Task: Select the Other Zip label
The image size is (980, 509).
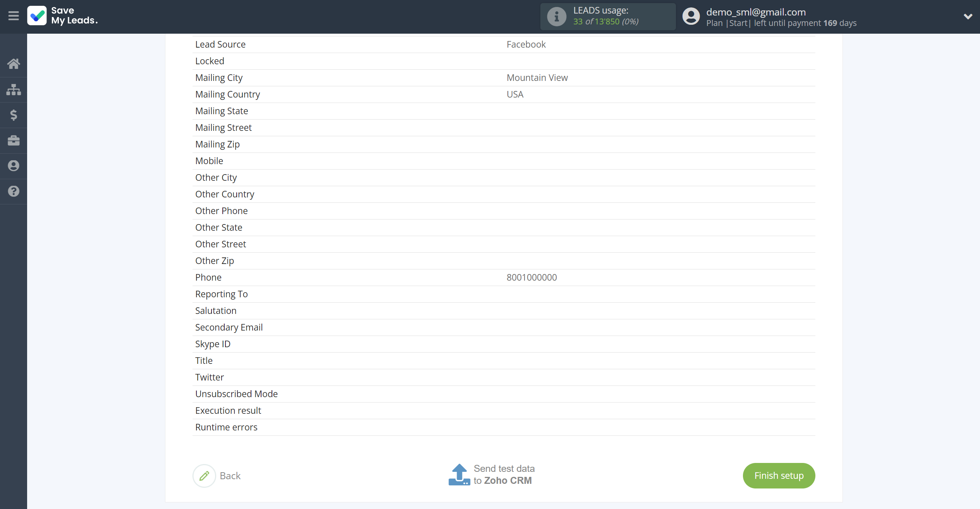Action: click(215, 261)
